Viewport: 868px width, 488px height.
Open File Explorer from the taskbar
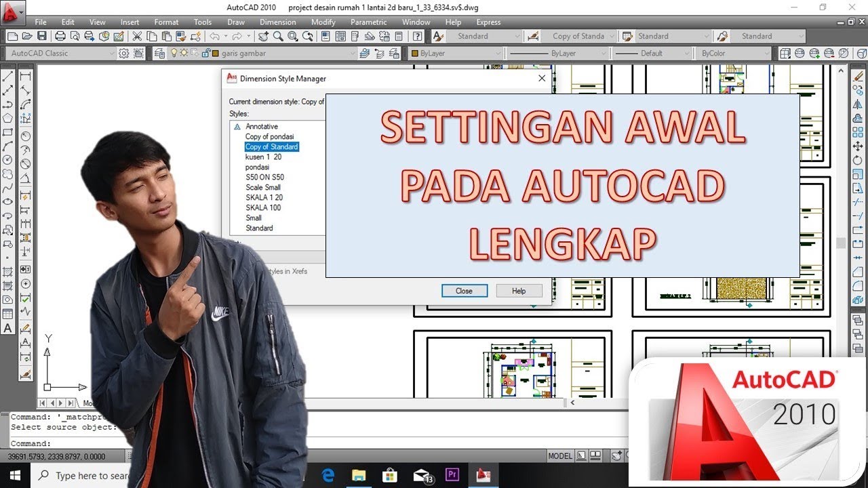(x=359, y=475)
